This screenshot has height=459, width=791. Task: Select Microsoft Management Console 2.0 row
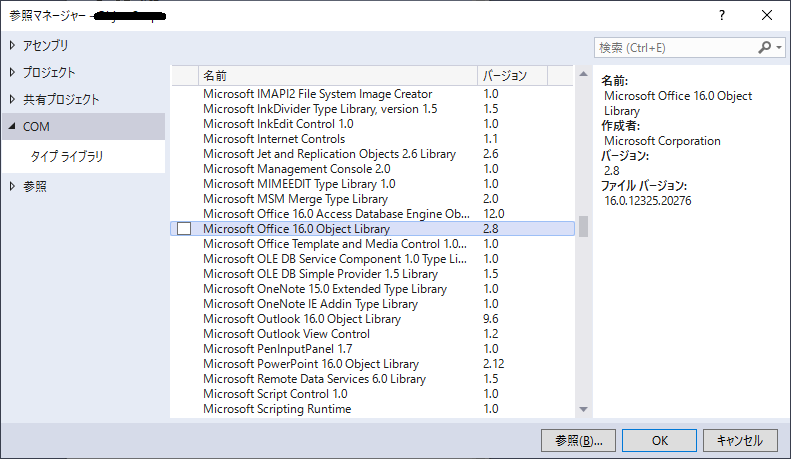tap(372, 168)
